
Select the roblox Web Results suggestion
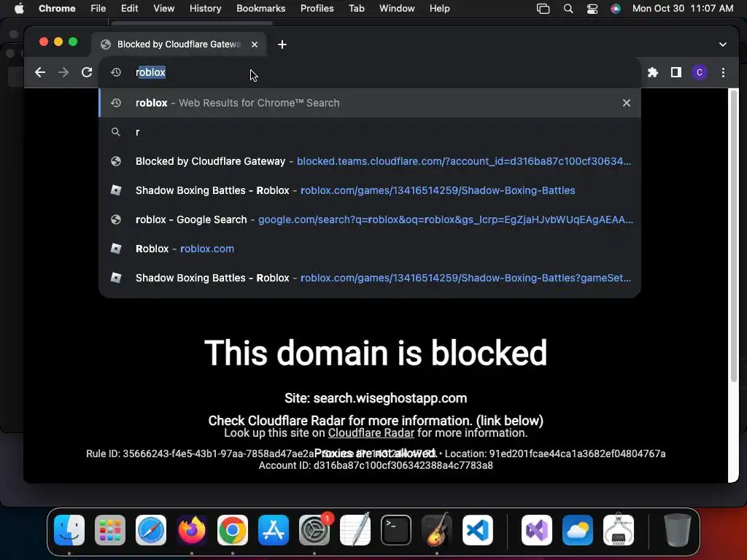pos(370,103)
